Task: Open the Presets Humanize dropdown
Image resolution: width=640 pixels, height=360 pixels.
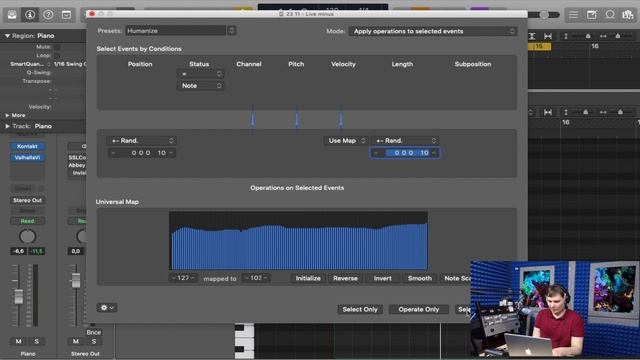Action: coord(181,31)
